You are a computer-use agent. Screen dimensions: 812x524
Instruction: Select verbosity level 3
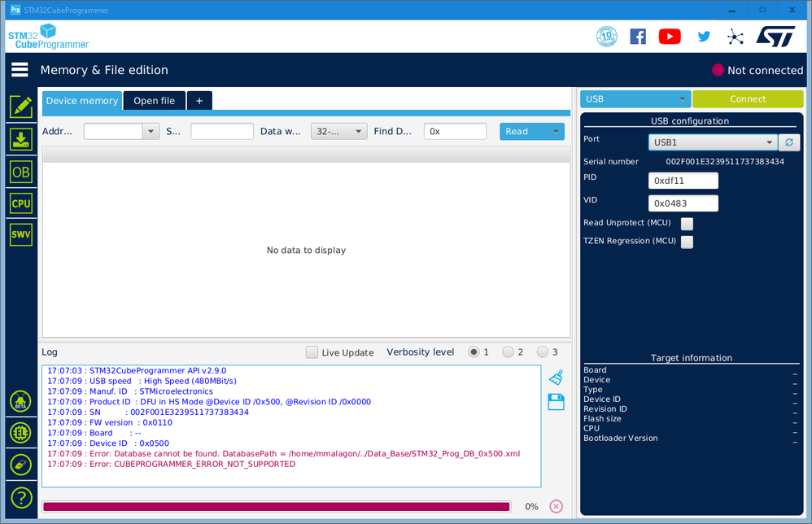click(542, 352)
